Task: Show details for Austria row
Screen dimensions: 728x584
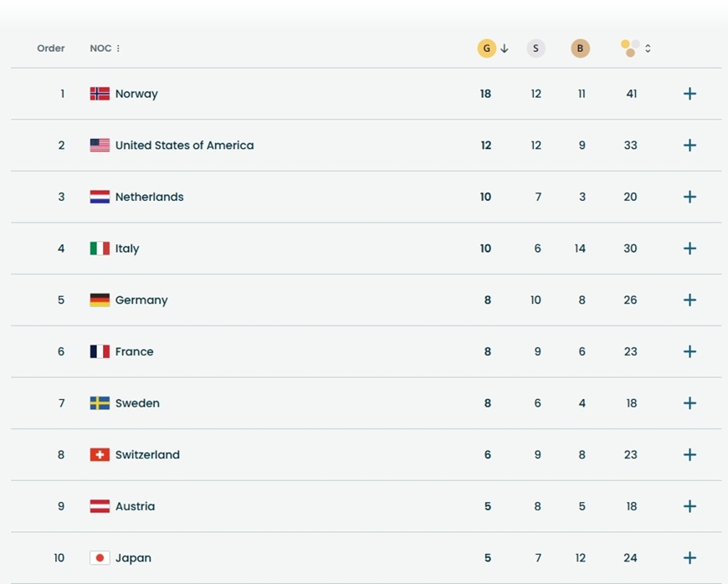Action: [690, 506]
